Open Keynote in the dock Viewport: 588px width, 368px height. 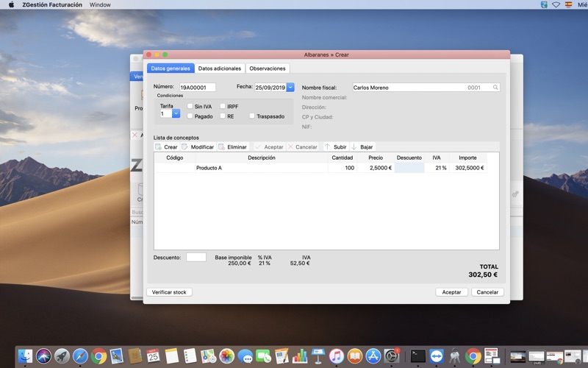[x=318, y=356]
